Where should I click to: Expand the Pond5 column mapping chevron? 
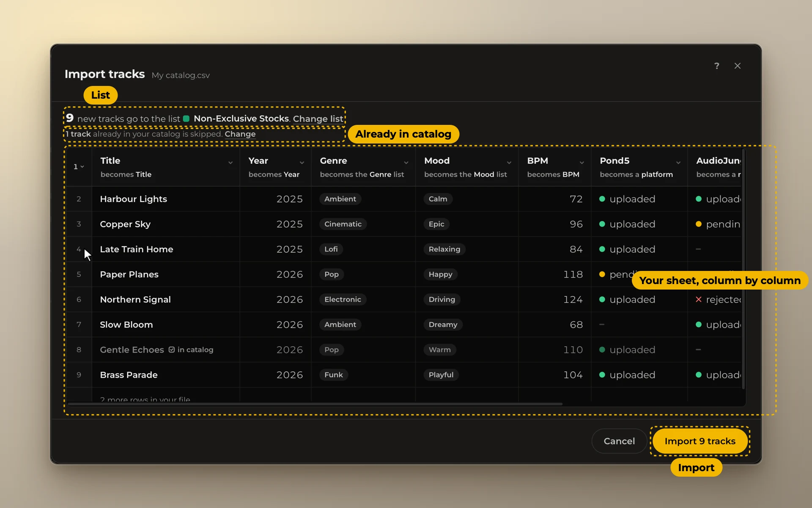pos(678,163)
